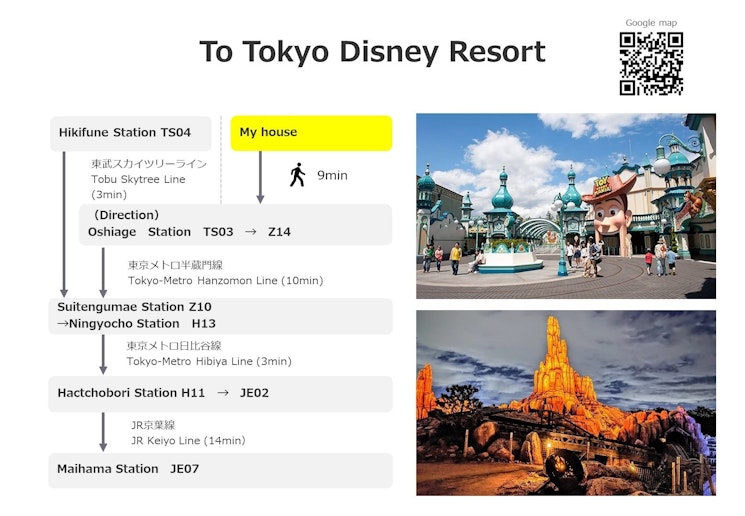Click the Toy Story Woody daytime photo
Viewport: 745px width, 516px height.
click(x=565, y=206)
